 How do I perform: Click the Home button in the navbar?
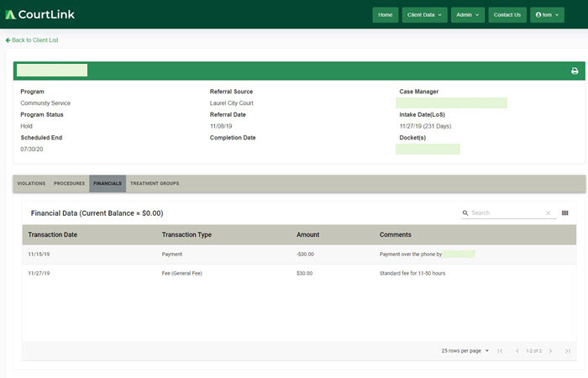tap(386, 15)
